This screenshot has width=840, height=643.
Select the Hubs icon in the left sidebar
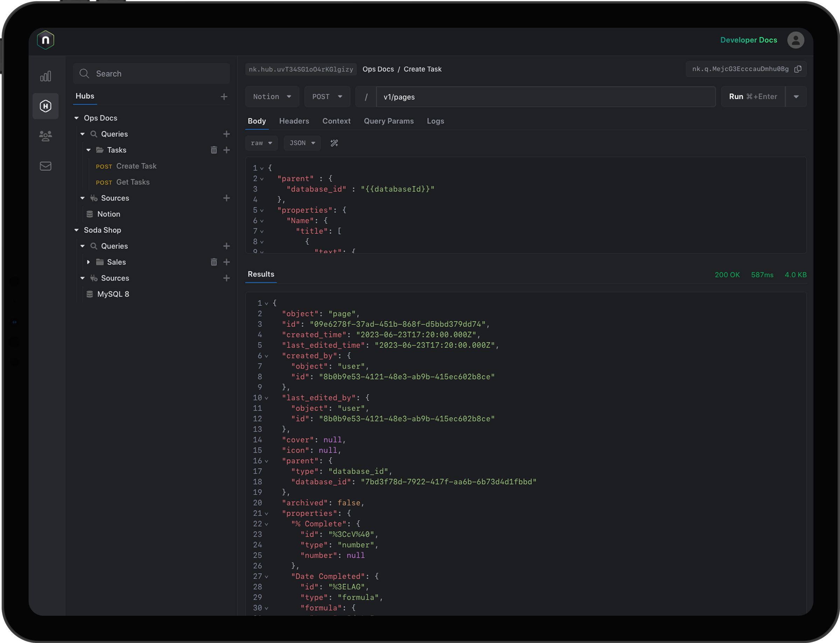[x=45, y=106]
